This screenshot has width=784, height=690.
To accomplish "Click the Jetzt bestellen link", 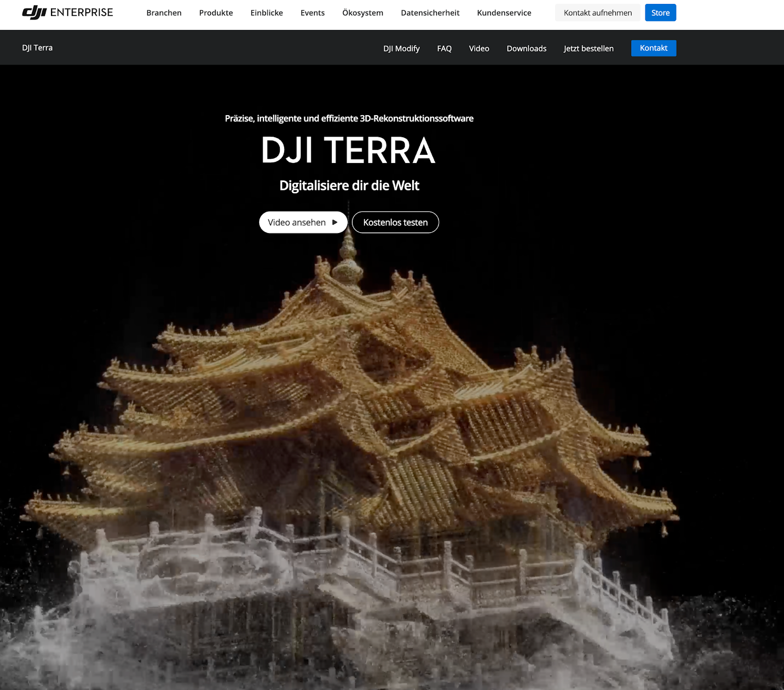I will click(x=588, y=48).
